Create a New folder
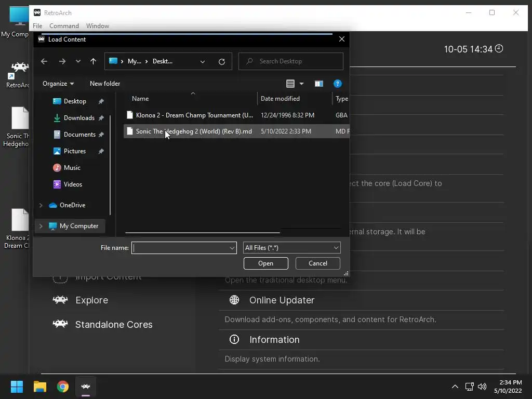Image resolution: width=532 pixels, height=399 pixels. coord(105,84)
